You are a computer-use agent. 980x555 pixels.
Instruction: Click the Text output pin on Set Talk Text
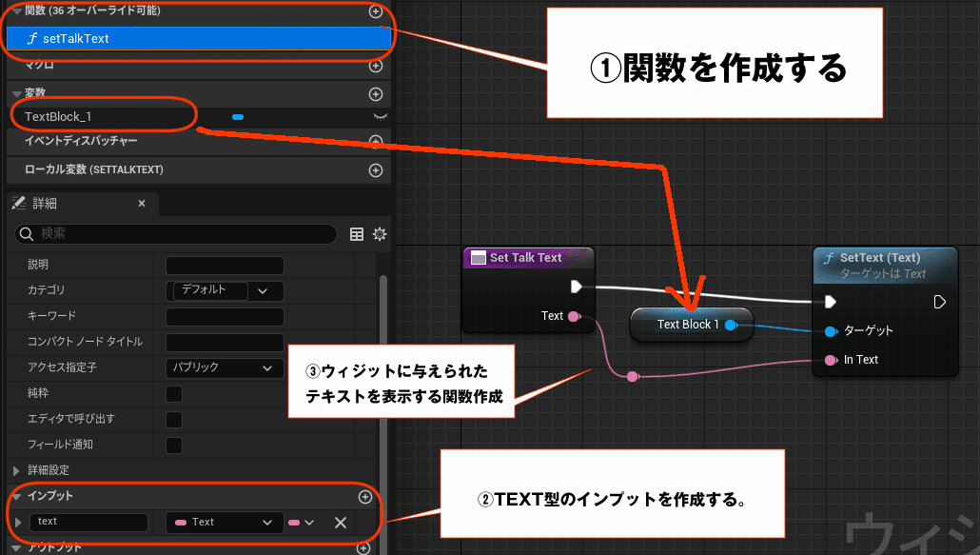574,316
